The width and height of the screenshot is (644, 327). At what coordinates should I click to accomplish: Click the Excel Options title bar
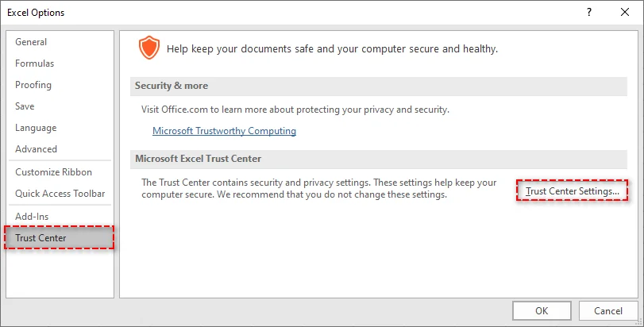coord(238,13)
